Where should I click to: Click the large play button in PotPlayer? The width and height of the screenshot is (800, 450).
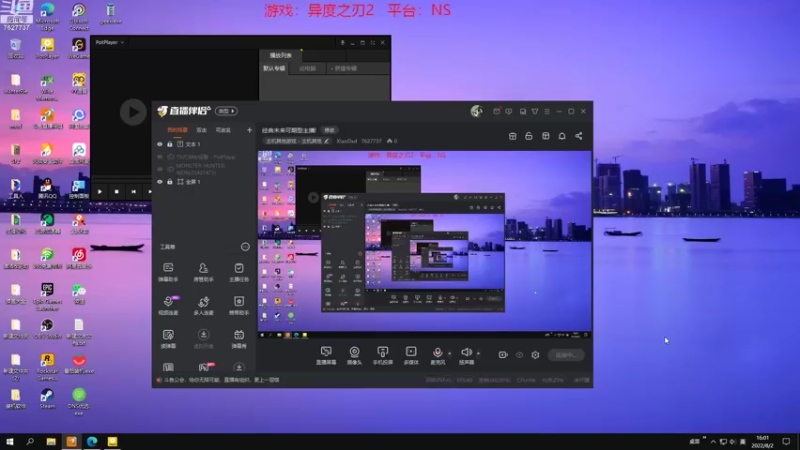click(133, 112)
